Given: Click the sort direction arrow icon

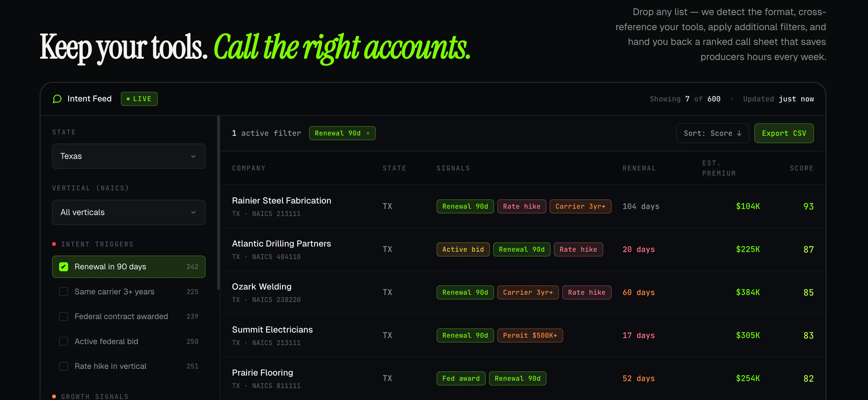Looking at the screenshot, I should click(739, 133).
